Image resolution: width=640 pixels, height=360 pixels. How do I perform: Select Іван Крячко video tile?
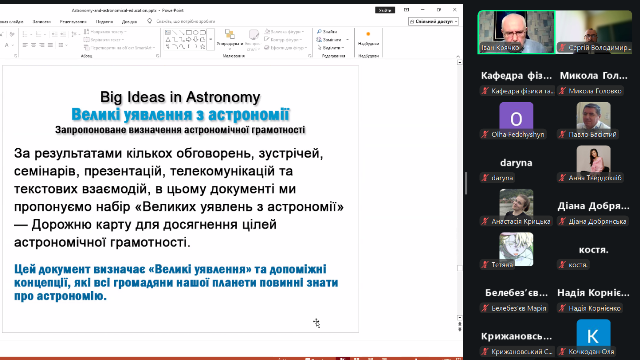pos(516,32)
